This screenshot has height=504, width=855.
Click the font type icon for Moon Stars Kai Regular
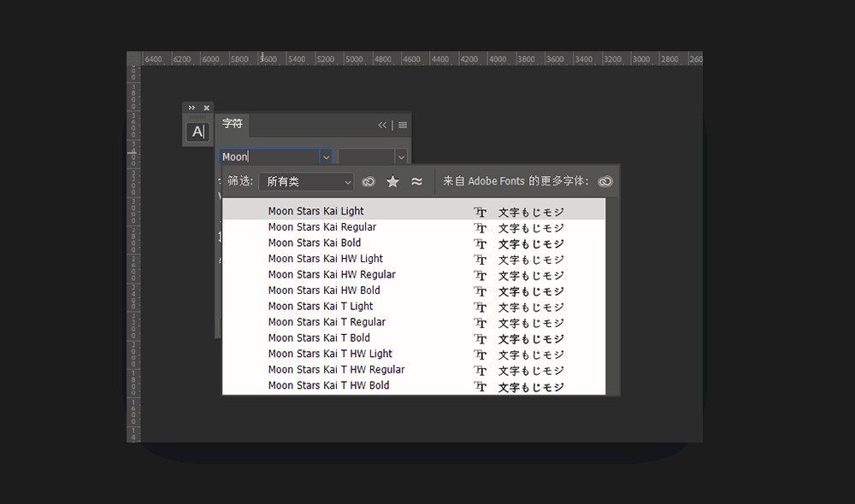pos(480,228)
